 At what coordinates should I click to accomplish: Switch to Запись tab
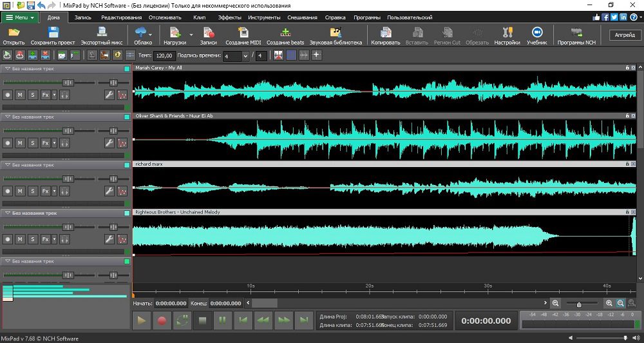[83, 17]
